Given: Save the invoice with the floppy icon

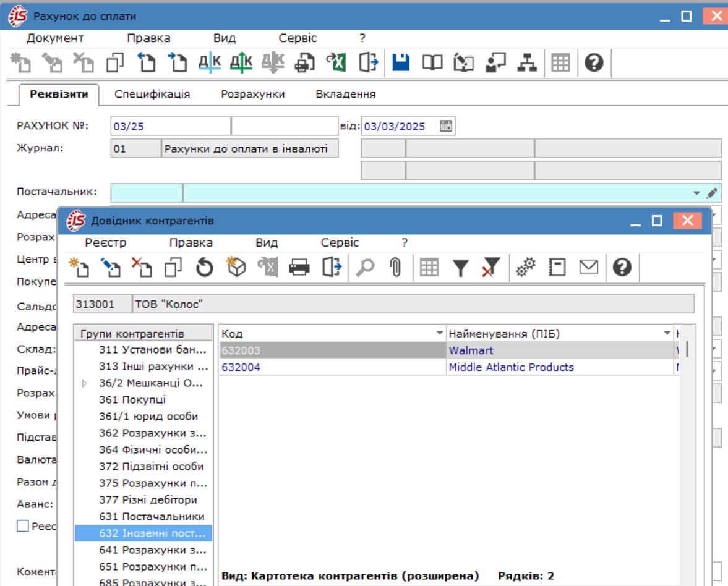Looking at the screenshot, I should (x=401, y=62).
